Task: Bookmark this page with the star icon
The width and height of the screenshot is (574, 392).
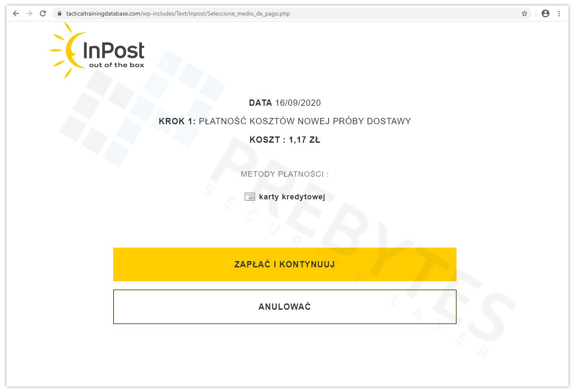Action: click(x=524, y=13)
